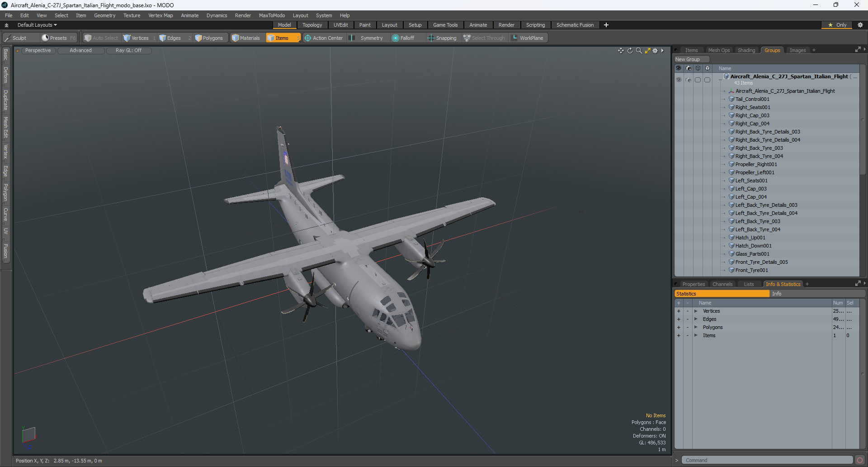Switch to Materials selection mode
Screen dimensions: 868x467
(x=246, y=38)
